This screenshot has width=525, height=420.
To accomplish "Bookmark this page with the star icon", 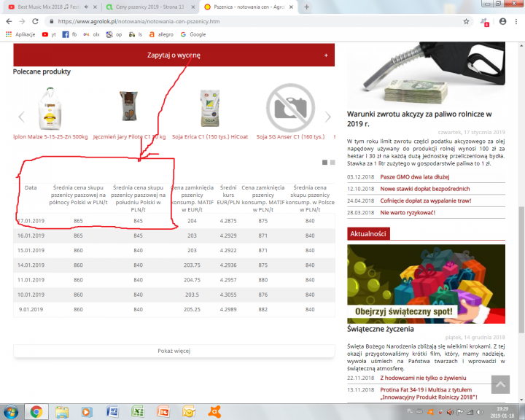I will pyautogui.click(x=467, y=21).
